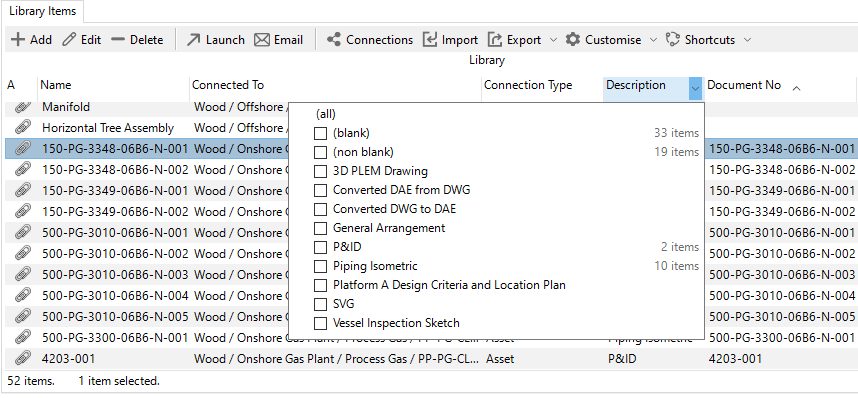Click paperclip icon for 150-PG-3349-06B6-N-001 name row
The height and width of the screenshot is (398, 858).
pyautogui.click(x=22, y=191)
